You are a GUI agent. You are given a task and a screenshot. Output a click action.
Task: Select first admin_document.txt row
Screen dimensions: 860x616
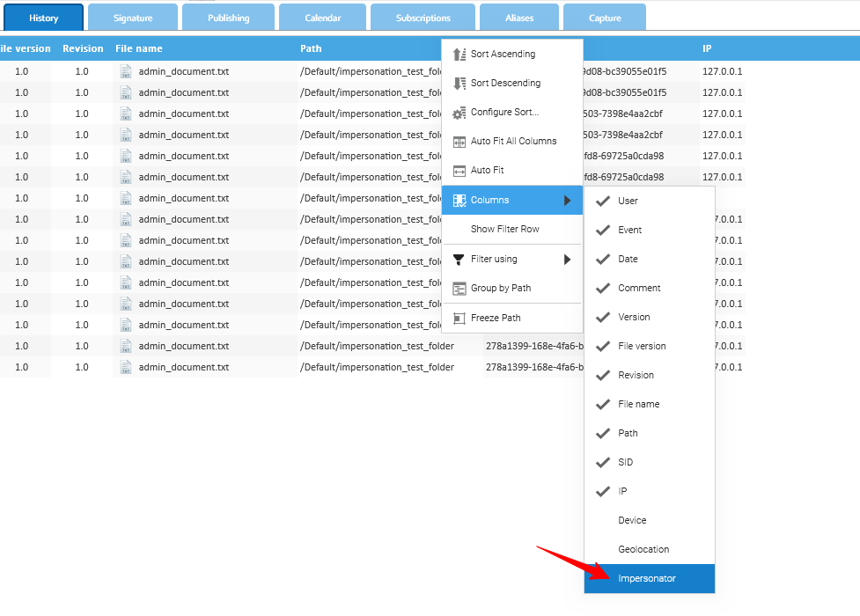tap(183, 71)
